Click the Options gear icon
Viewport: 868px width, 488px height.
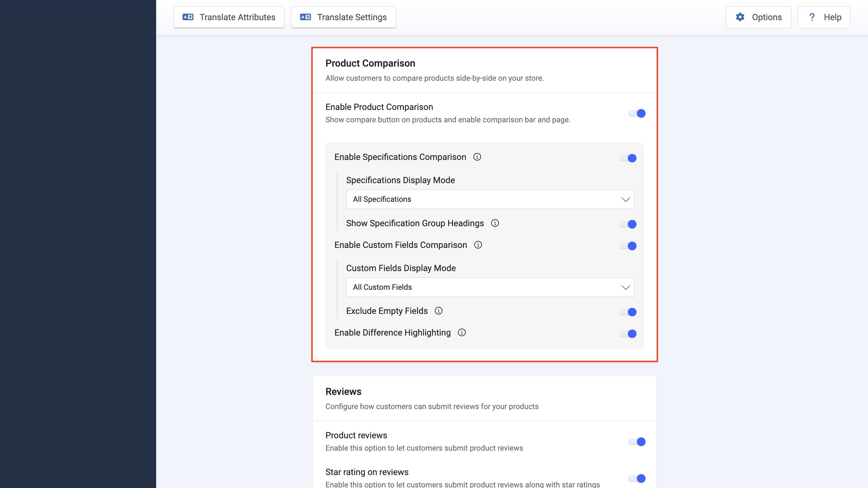[x=740, y=17]
